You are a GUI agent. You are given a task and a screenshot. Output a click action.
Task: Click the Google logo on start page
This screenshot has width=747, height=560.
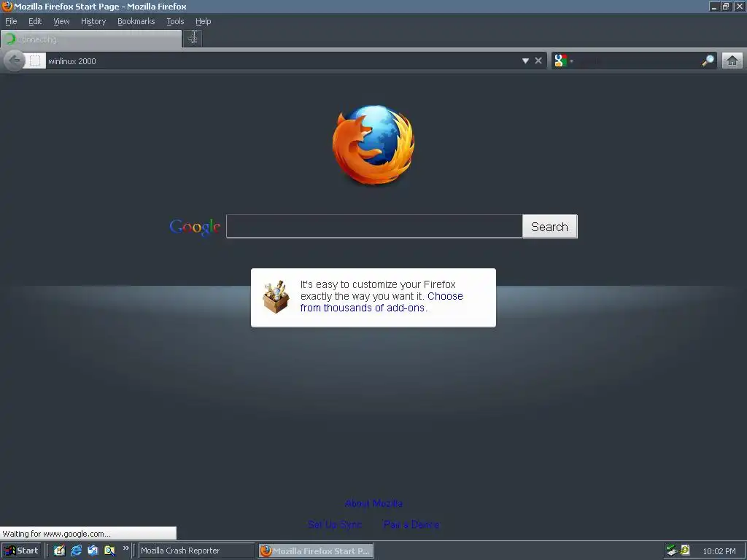click(x=194, y=227)
